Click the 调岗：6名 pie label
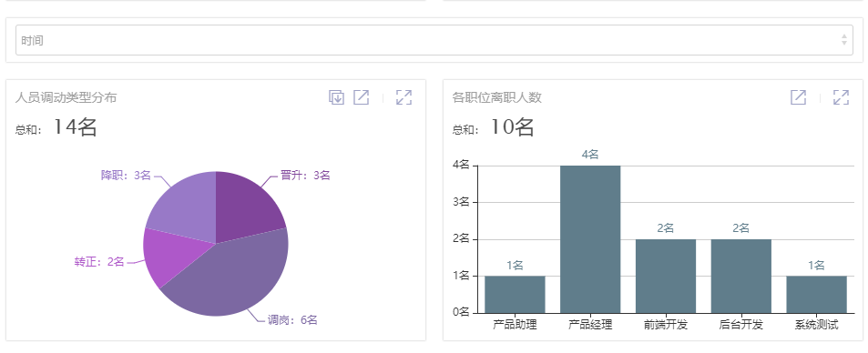Screen dimensions: 868x353 [293, 320]
